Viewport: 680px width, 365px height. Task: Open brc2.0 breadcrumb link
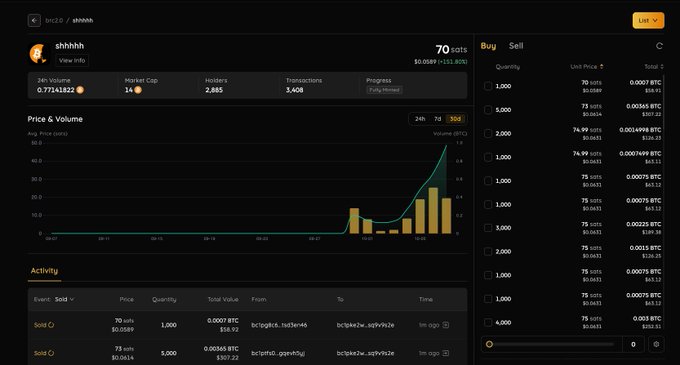(x=54, y=20)
